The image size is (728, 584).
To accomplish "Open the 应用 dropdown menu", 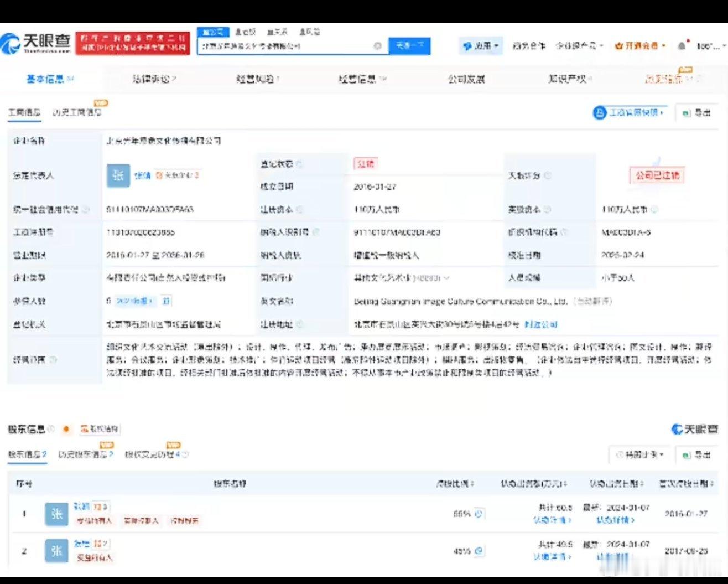I will pyautogui.click(x=481, y=46).
